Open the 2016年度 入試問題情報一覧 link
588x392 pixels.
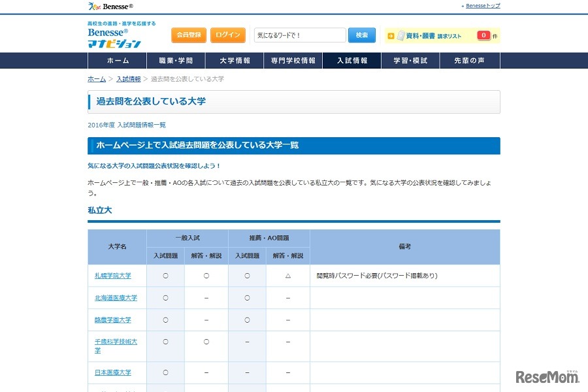(127, 125)
